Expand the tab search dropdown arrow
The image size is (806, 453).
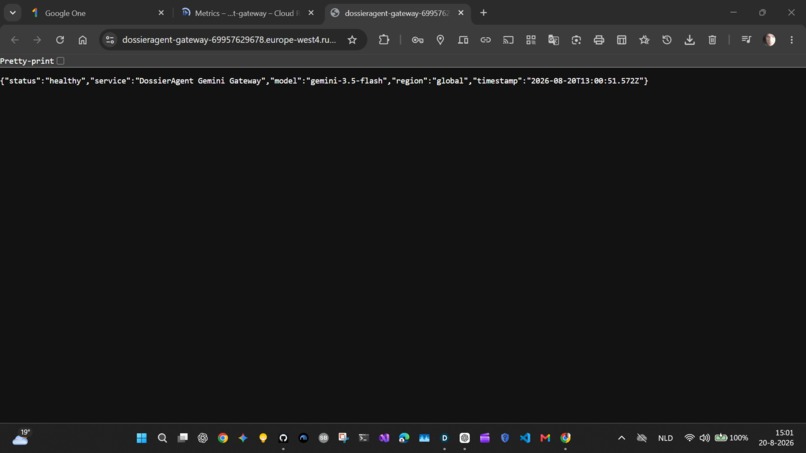[12, 13]
